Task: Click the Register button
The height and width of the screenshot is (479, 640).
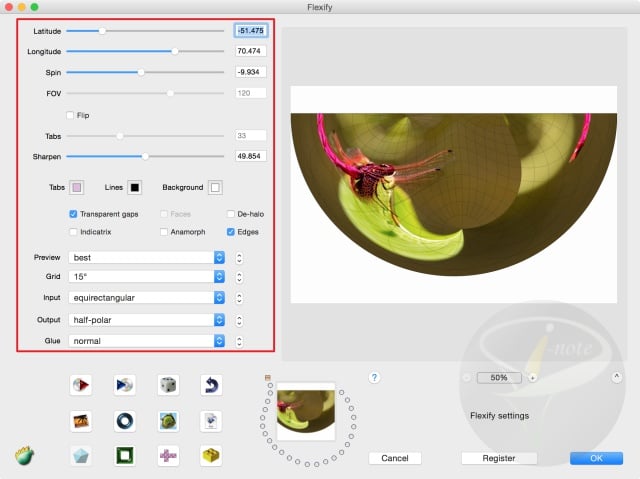Action: click(x=498, y=458)
